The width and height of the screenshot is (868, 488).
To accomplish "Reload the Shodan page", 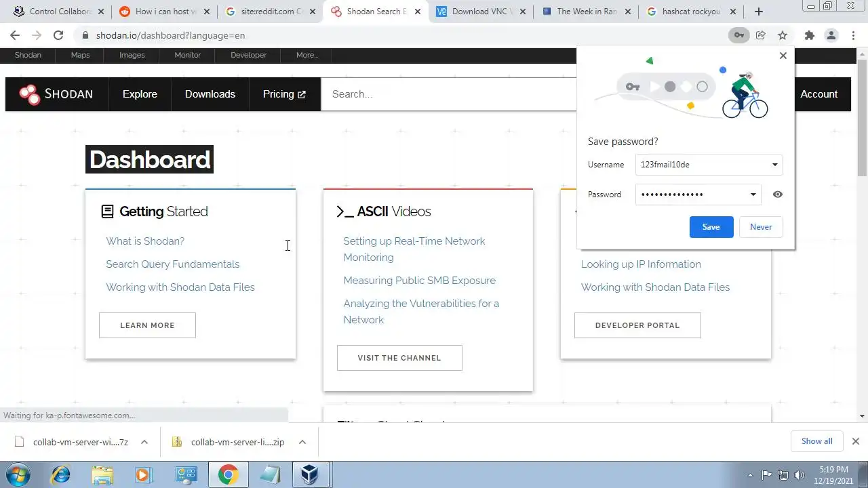I will coord(58,35).
